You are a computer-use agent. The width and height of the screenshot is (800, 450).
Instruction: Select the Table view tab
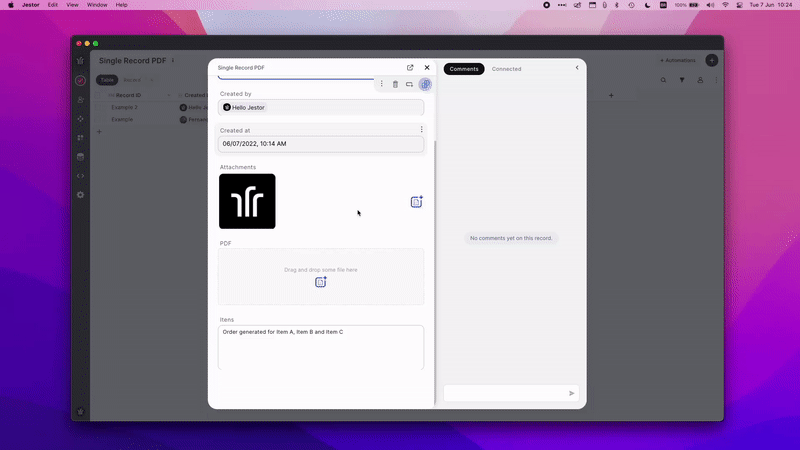click(x=107, y=80)
